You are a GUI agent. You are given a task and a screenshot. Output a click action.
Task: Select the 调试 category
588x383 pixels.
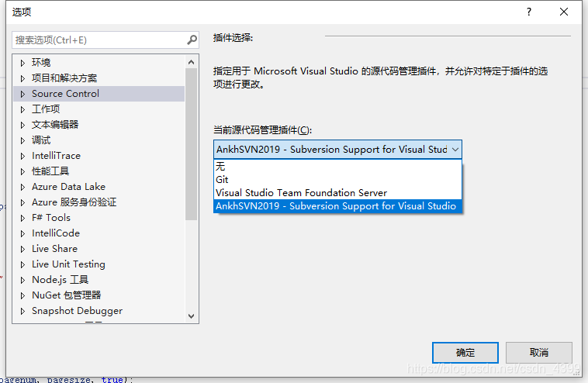(41, 140)
